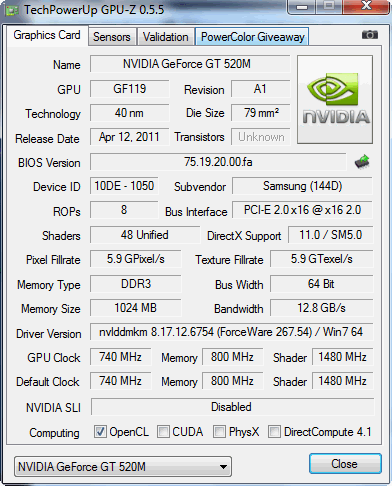The width and height of the screenshot is (392, 486).
Task: Click the GPU name field
Action: click(190, 64)
